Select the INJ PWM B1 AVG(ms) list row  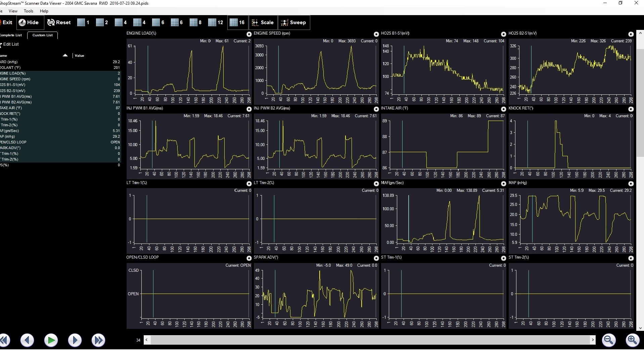[60, 96]
